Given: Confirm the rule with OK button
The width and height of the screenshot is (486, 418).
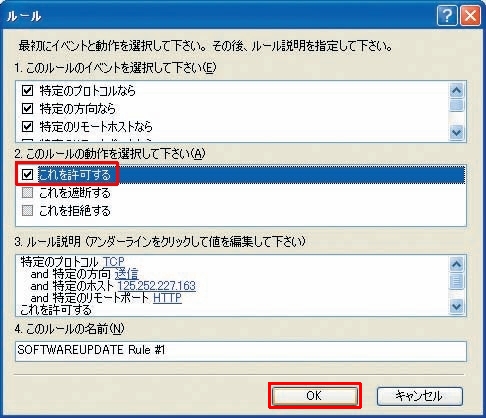Looking at the screenshot, I should [315, 396].
